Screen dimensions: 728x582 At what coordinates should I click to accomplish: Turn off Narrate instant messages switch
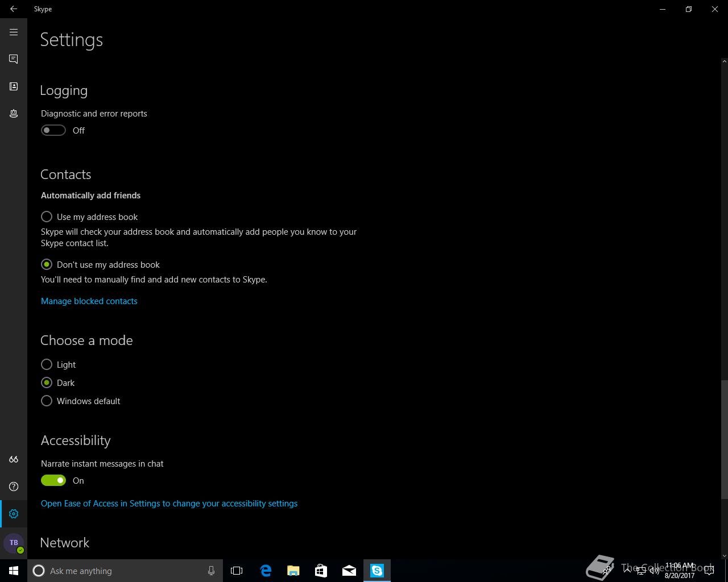coord(53,480)
